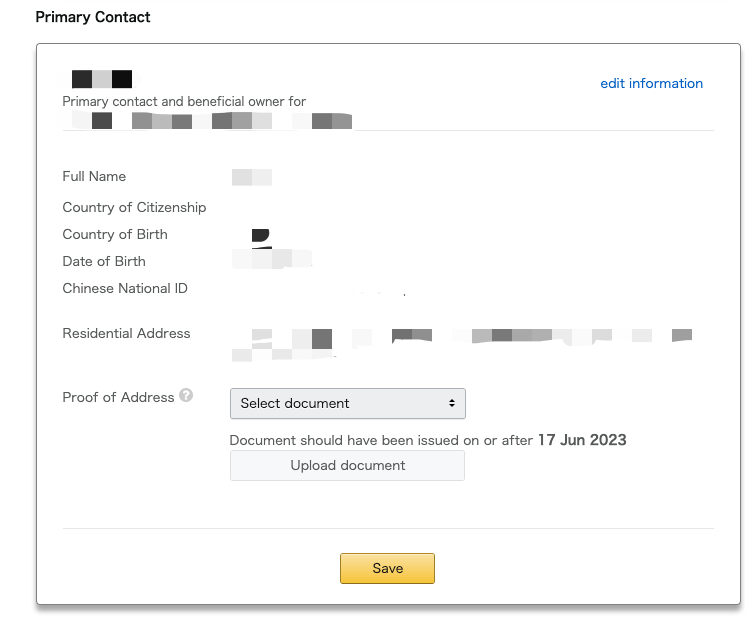Viewport: 745px width, 617px height.
Task: Click the Upload document button
Action: point(347,465)
